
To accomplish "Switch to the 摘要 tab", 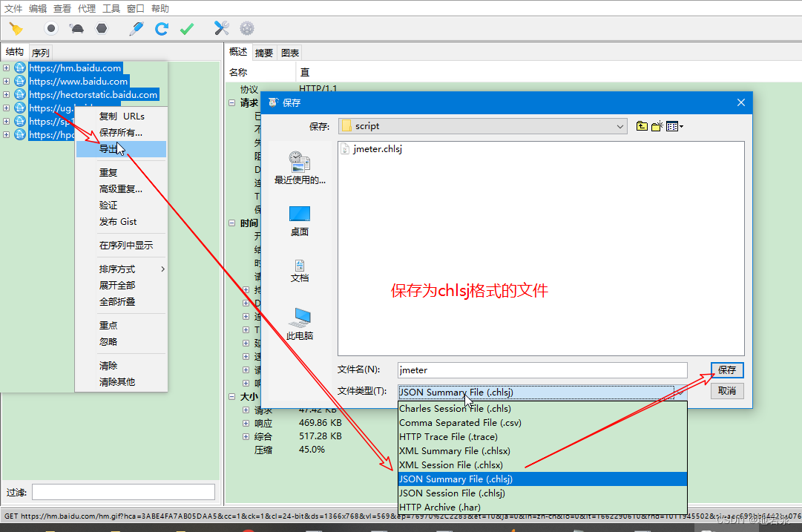I will pos(265,52).
